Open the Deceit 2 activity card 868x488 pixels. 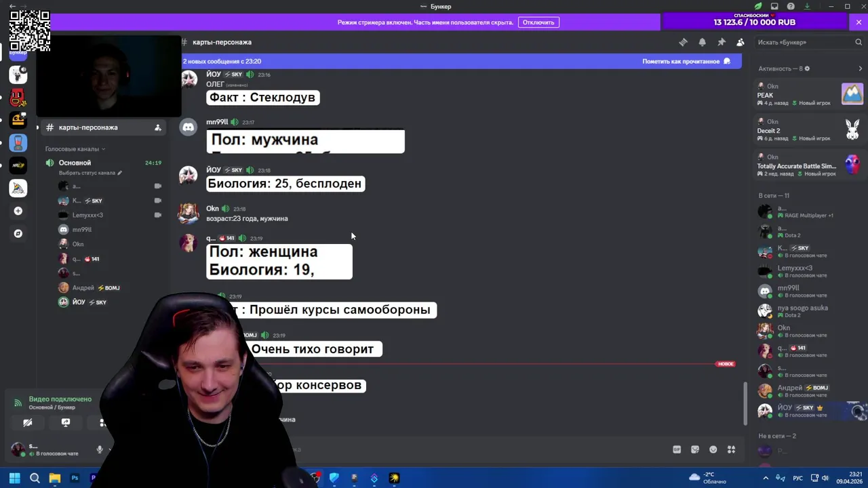tap(810, 130)
